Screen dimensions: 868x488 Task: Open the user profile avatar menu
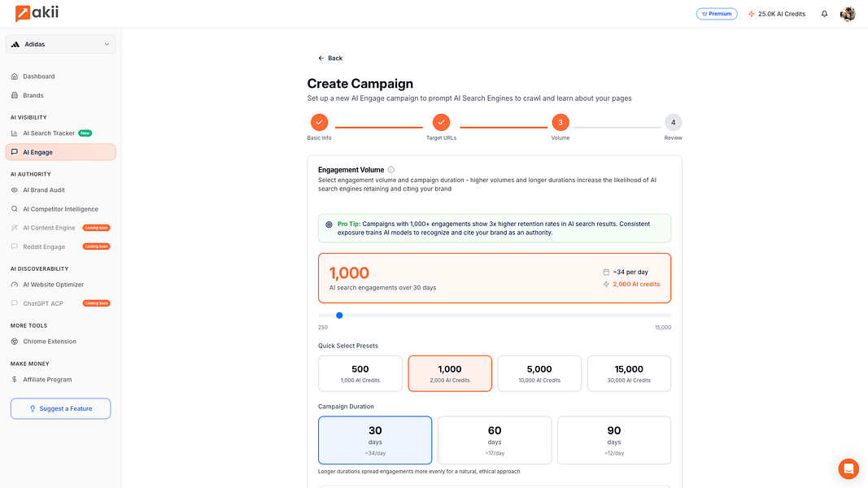848,14
